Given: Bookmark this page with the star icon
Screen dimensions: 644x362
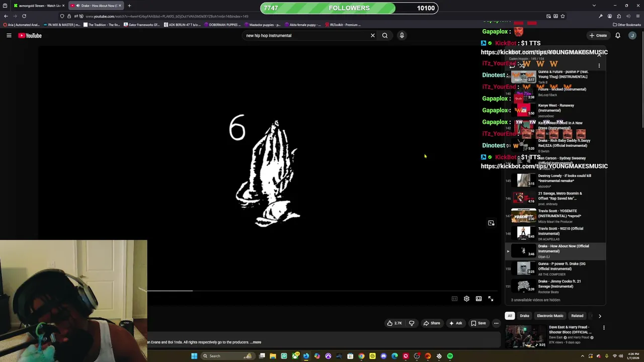Looking at the screenshot, I should point(562,16).
